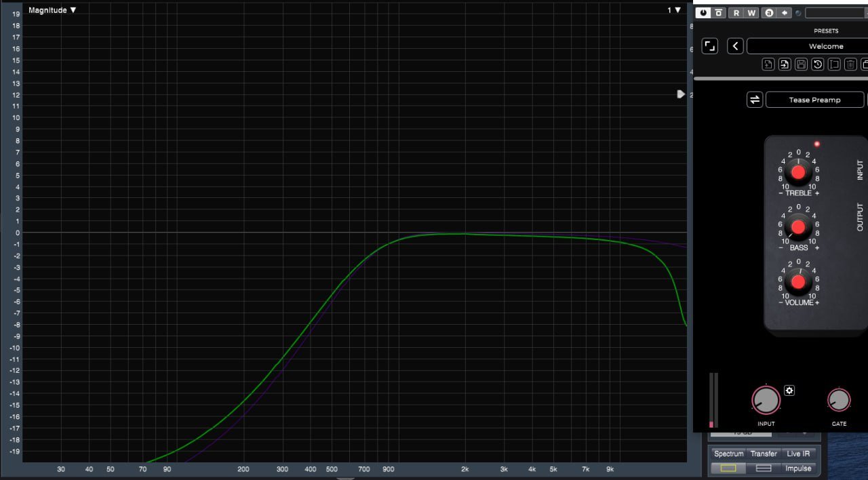The image size is (868, 480).
Task: Switch to the Transfer tab
Action: click(x=764, y=454)
